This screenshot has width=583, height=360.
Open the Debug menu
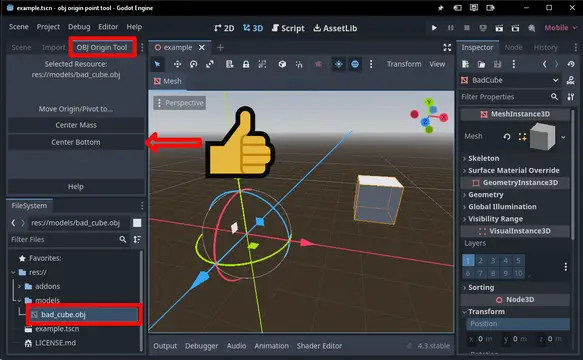[x=79, y=27]
